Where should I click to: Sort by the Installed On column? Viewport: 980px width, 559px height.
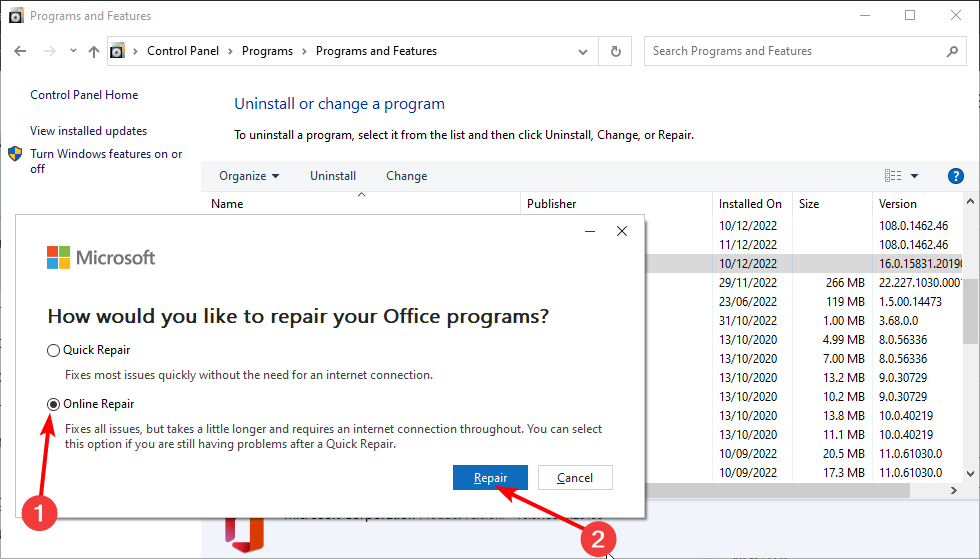point(752,204)
